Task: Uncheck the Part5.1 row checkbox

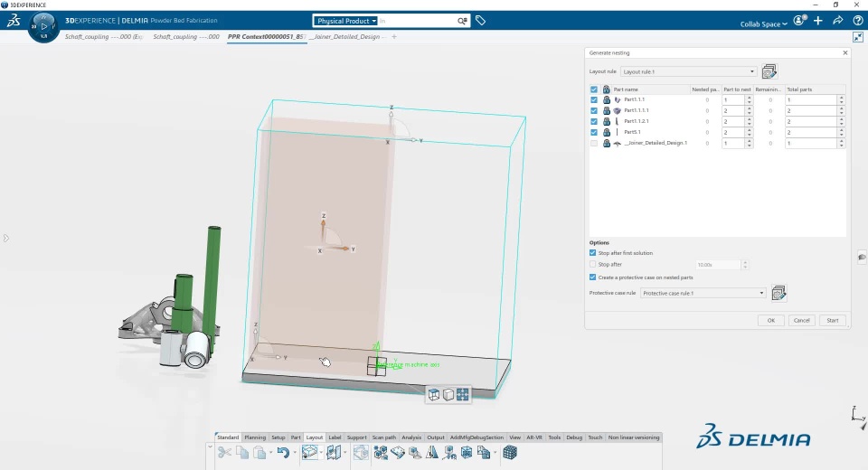Action: (594, 132)
